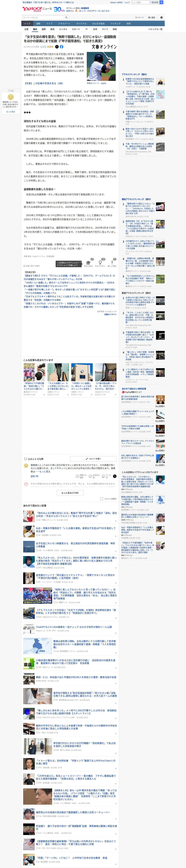The height and width of the screenshot is (868, 186).
Task: Click the keyword search input field
Action: (x=44, y=18)
